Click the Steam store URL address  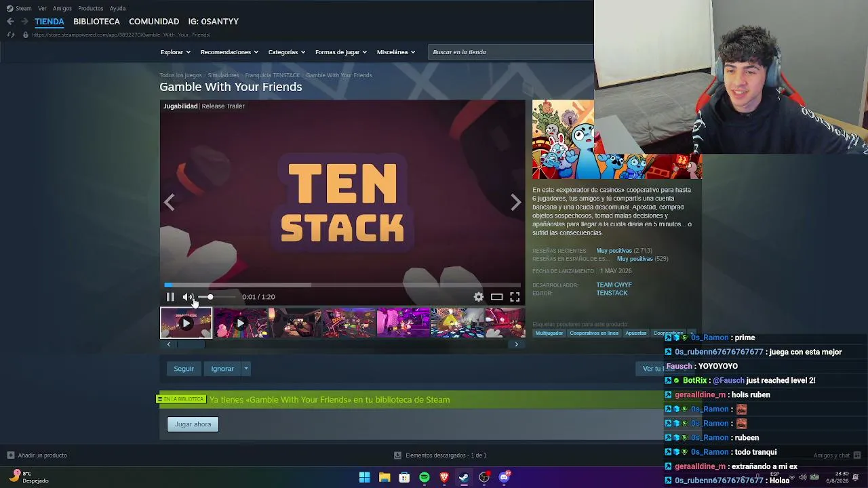[x=121, y=35]
